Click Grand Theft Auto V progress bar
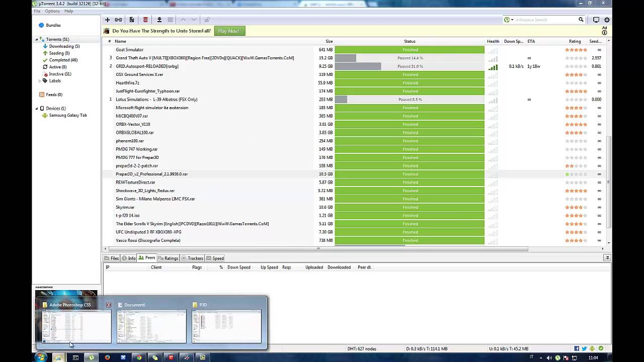Viewport: 644px width, 362px height. pos(410,58)
